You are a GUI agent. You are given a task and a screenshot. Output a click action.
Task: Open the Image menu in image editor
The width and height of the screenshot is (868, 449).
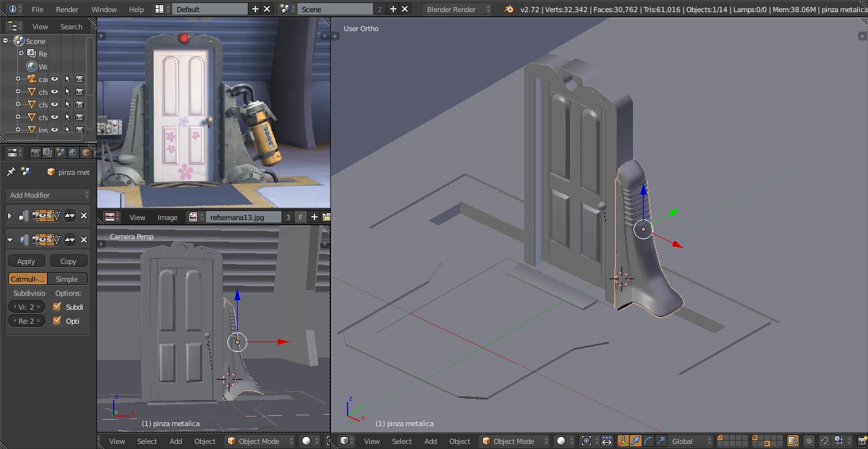click(168, 217)
